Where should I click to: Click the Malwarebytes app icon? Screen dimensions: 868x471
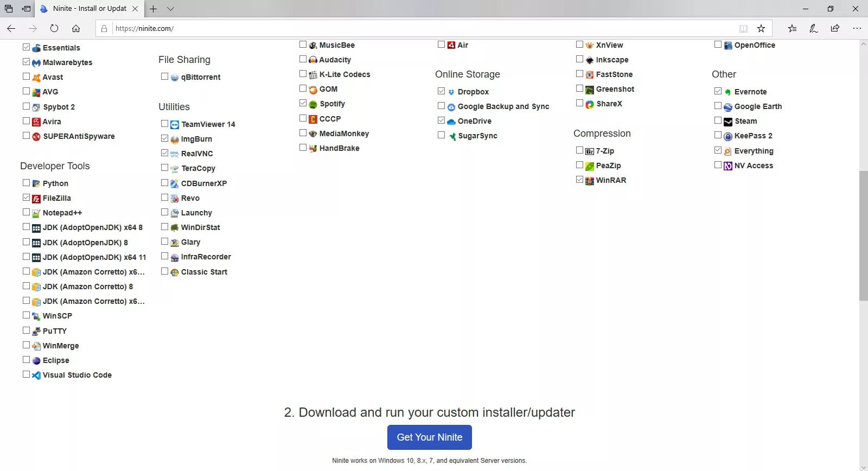[36, 63]
